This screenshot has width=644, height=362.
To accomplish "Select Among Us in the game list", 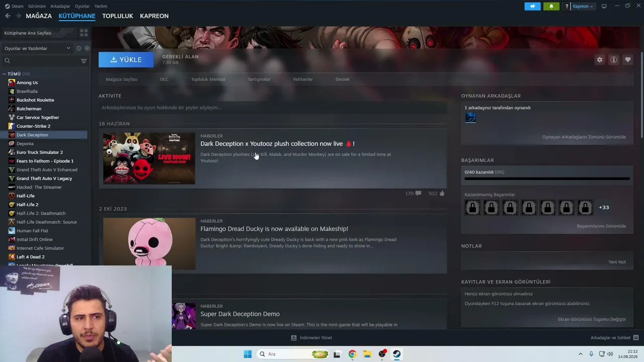I will click(x=27, y=82).
